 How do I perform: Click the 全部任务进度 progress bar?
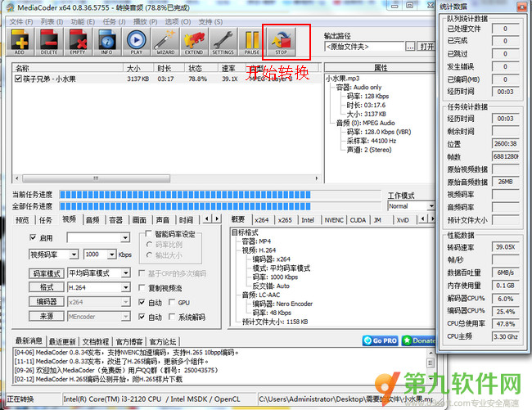[220, 206]
